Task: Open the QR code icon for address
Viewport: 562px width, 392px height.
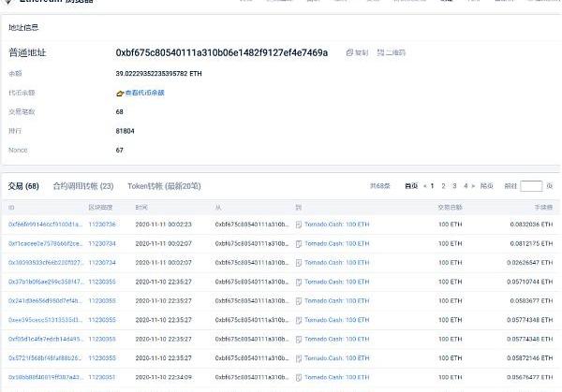Action: (381, 53)
